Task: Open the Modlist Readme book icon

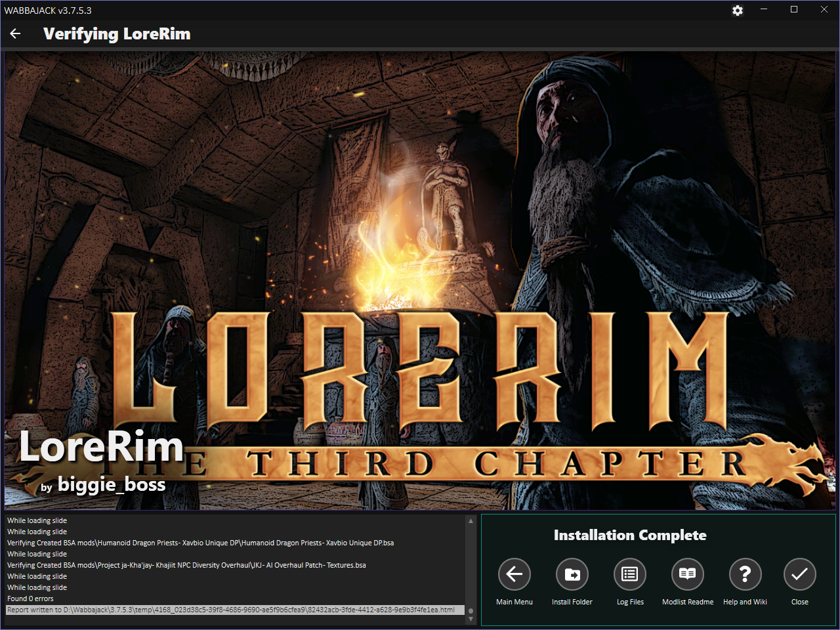Action: pos(688,574)
